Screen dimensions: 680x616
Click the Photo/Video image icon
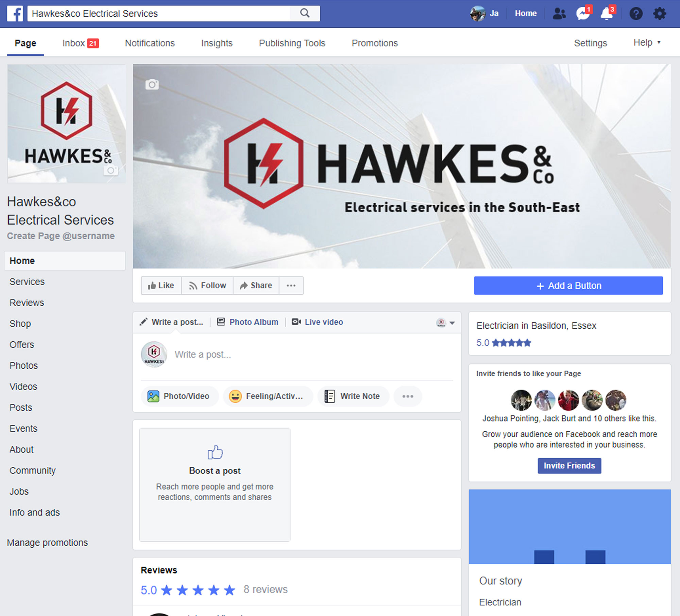pyautogui.click(x=153, y=396)
